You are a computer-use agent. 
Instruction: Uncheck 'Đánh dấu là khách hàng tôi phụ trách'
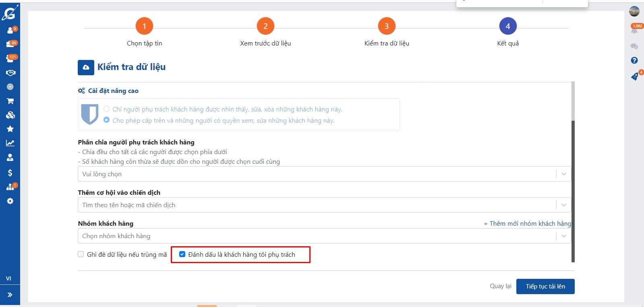tap(182, 254)
